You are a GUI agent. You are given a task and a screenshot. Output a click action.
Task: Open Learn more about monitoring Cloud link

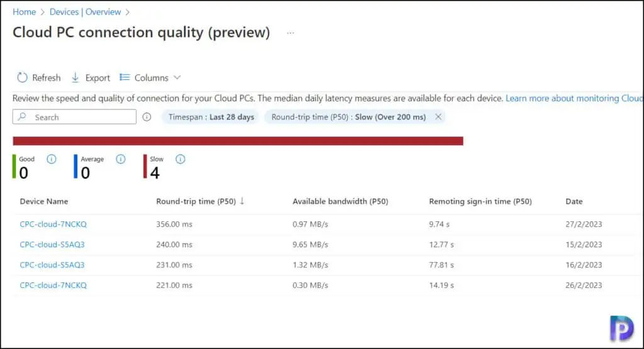click(574, 98)
